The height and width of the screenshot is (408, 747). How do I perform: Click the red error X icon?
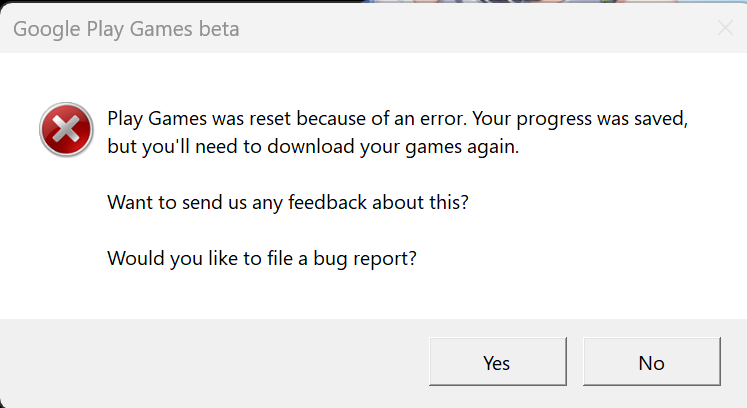tap(66, 130)
